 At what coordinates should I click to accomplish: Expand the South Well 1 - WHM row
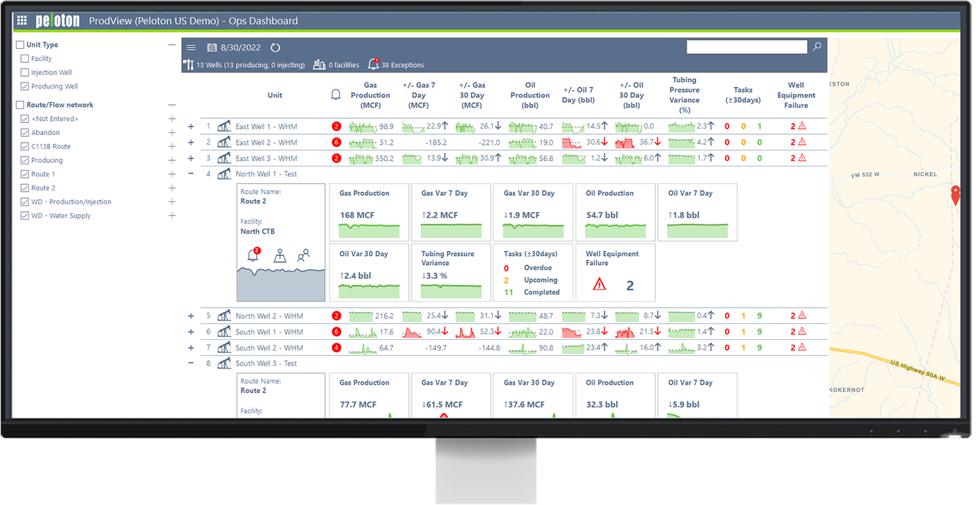pos(190,331)
